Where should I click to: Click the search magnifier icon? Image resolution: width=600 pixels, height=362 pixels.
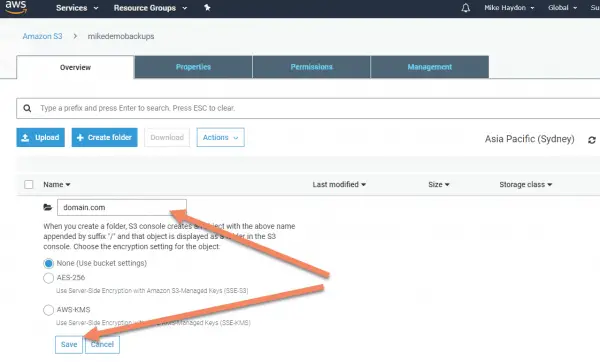[27, 108]
